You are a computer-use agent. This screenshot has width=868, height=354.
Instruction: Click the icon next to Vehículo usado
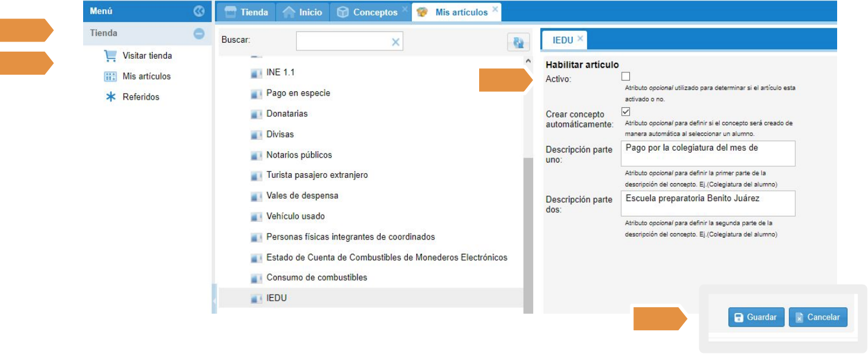[256, 216]
